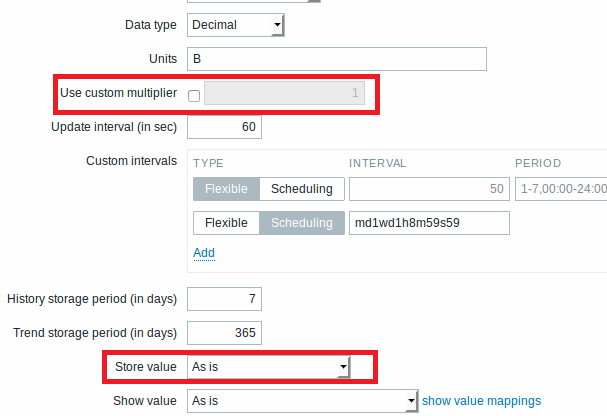Click the Add custom interval link
This screenshot has height=416, width=607.
(204, 253)
